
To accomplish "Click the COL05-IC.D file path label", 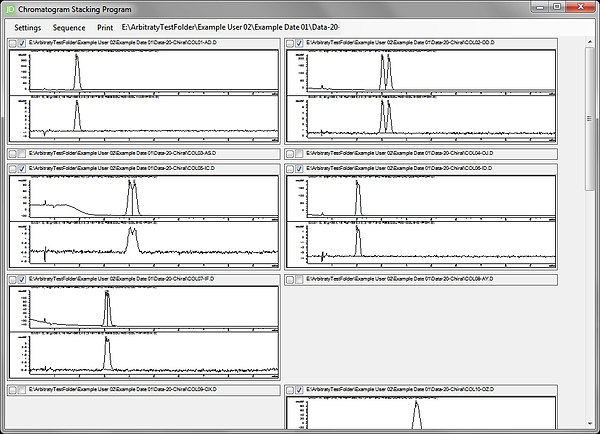I will tap(122, 168).
